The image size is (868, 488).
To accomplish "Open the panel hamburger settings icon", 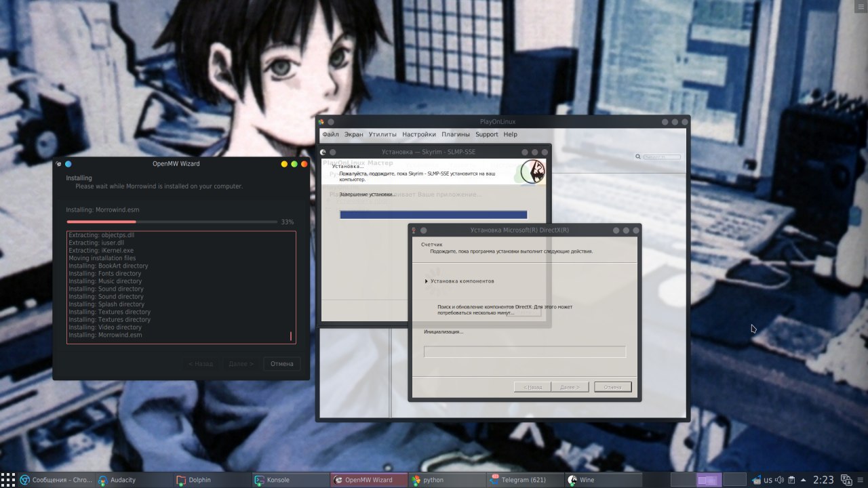I will click(x=861, y=480).
